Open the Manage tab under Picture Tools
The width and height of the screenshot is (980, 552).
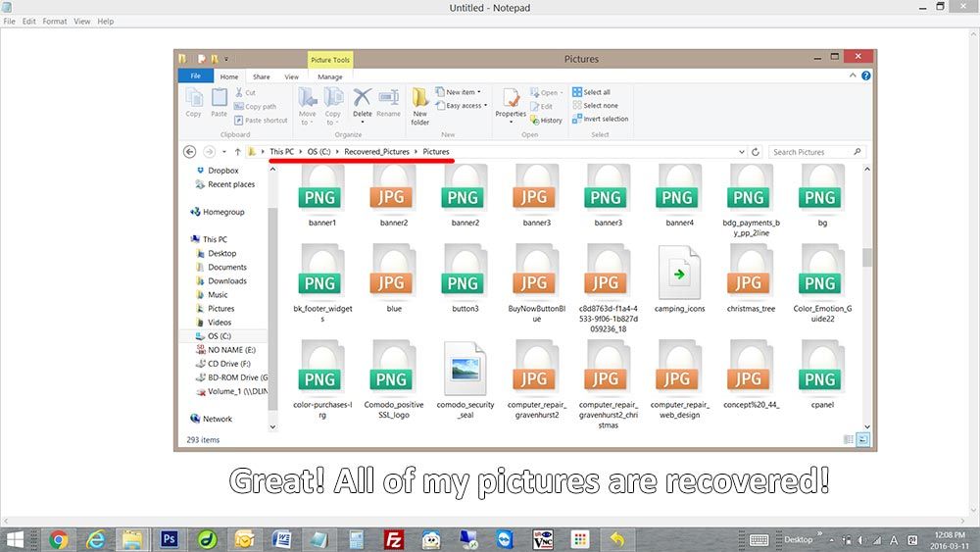point(329,76)
